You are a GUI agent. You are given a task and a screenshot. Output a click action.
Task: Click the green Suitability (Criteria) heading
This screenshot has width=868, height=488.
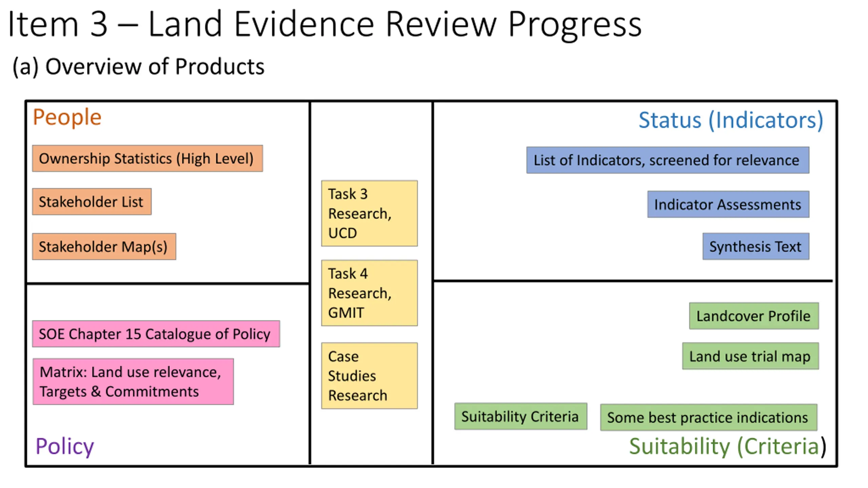point(727,446)
